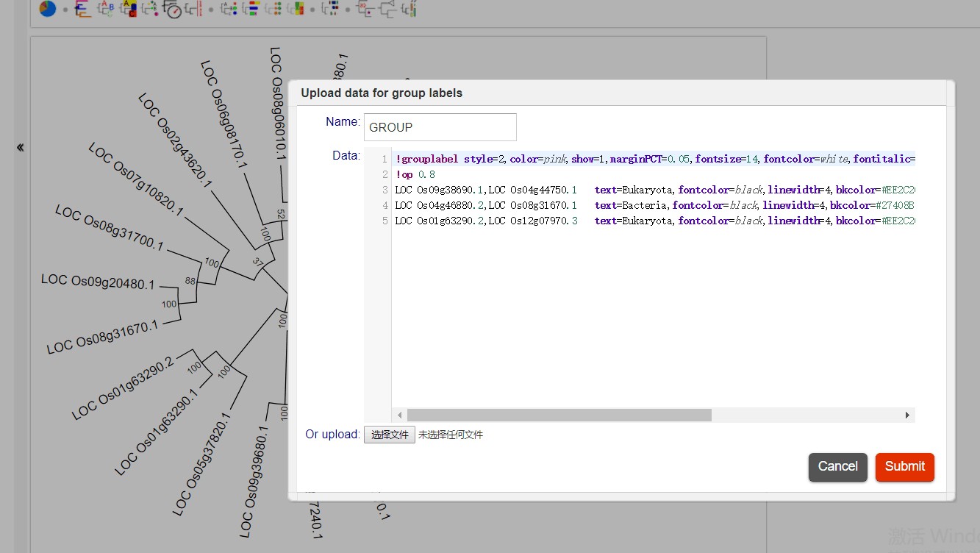Click the tree with red vertical strip icon

click(194, 9)
